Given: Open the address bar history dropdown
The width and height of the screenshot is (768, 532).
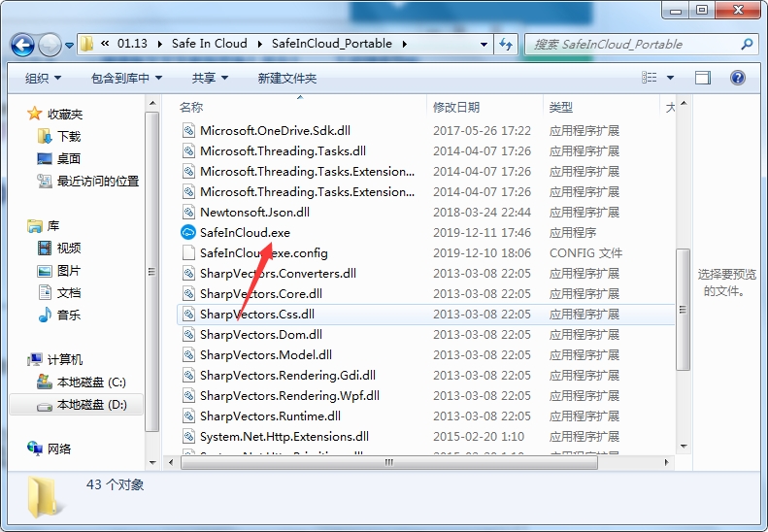Looking at the screenshot, I should coord(484,44).
